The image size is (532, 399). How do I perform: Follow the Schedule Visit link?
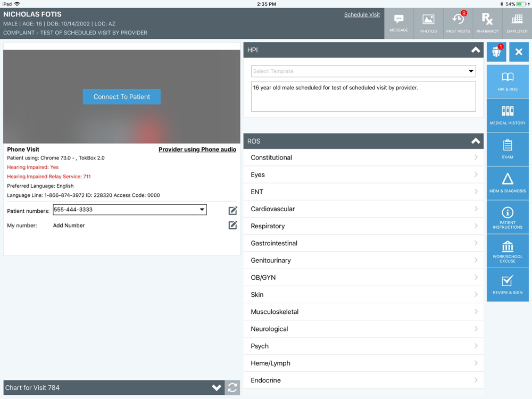click(362, 14)
